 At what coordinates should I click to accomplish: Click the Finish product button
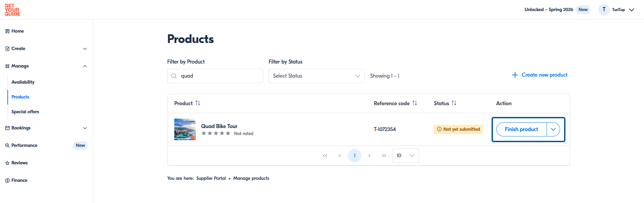click(x=521, y=129)
